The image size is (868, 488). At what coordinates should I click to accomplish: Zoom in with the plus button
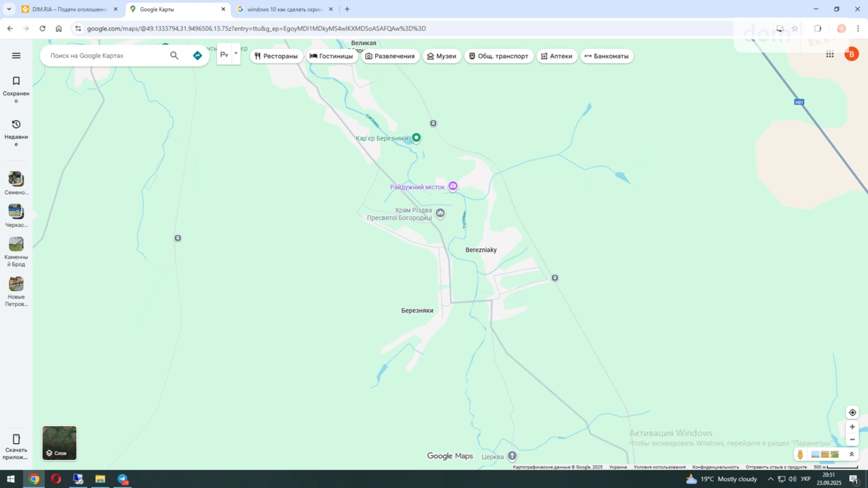click(x=852, y=427)
